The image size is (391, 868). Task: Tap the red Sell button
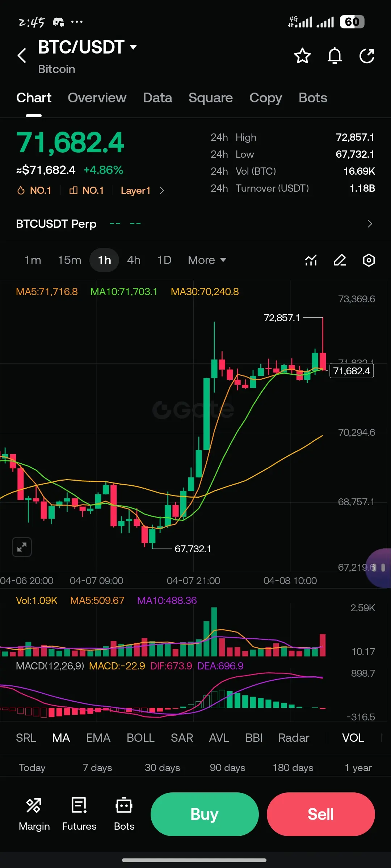coord(321,814)
